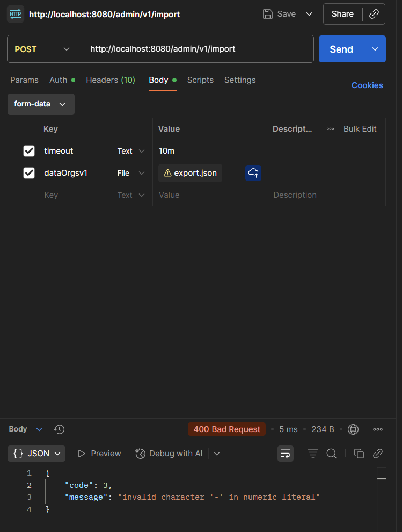402x532 pixels.
Task: Click the request URL input field
Action: point(198,49)
